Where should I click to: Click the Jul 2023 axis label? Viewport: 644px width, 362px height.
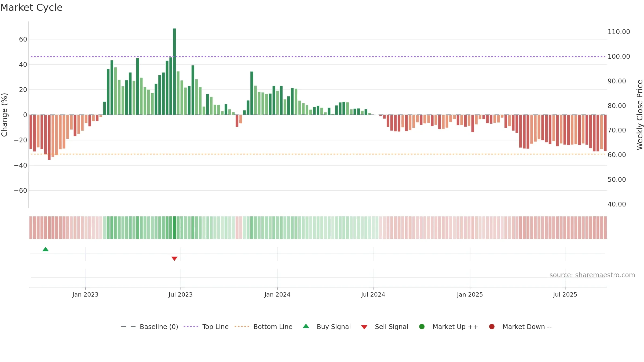point(181,295)
